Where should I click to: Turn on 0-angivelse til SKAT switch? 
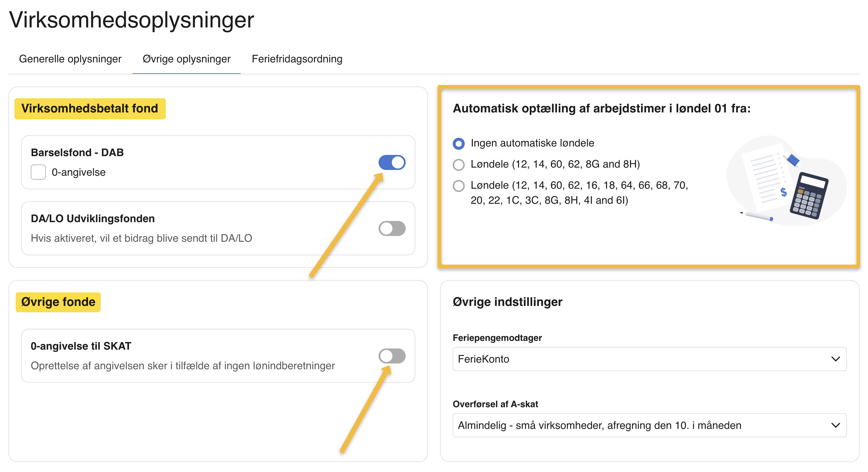click(392, 356)
